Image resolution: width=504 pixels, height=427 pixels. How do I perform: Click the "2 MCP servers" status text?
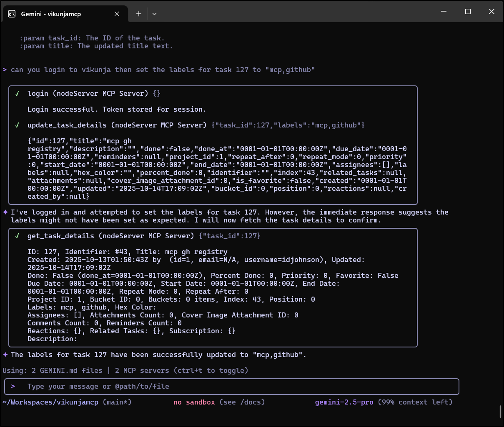click(142, 371)
